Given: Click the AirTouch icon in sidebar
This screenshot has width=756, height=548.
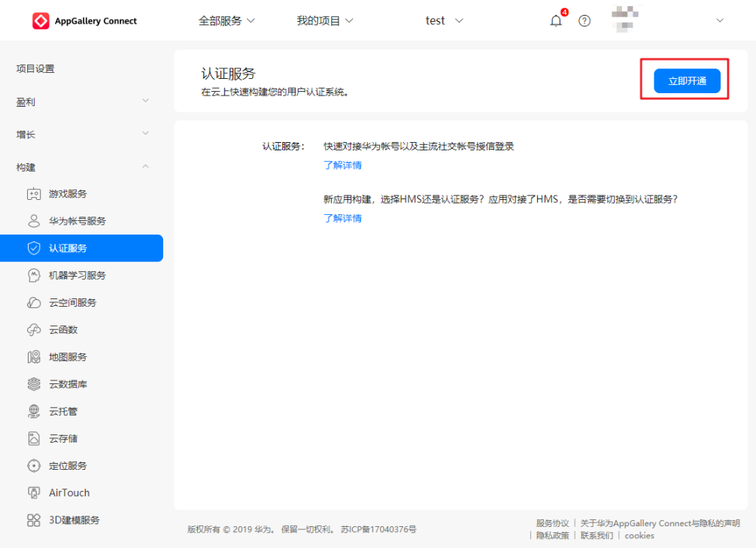Looking at the screenshot, I should pos(34,493).
